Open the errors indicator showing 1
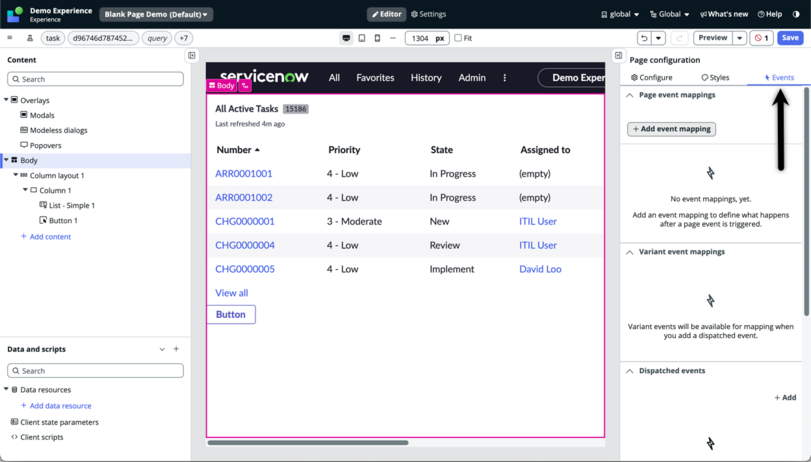 point(761,38)
